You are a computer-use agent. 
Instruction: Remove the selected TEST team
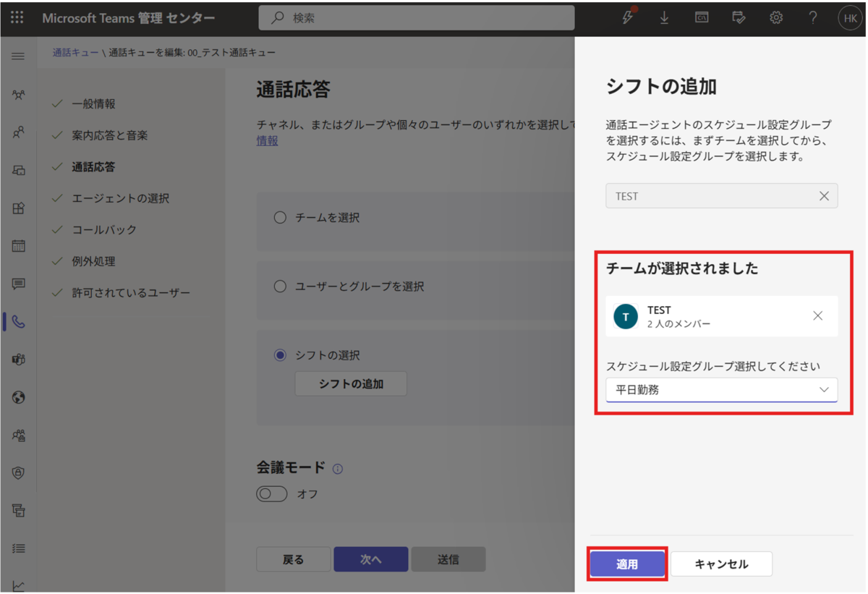tap(818, 315)
